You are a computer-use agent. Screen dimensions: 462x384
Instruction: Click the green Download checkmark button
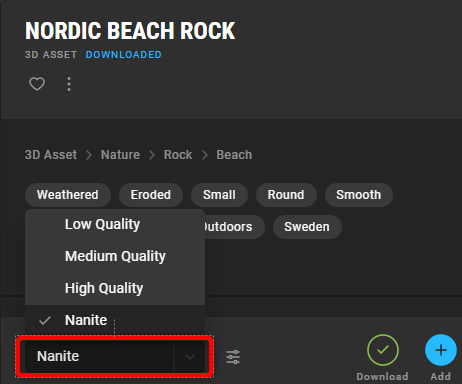[383, 350]
